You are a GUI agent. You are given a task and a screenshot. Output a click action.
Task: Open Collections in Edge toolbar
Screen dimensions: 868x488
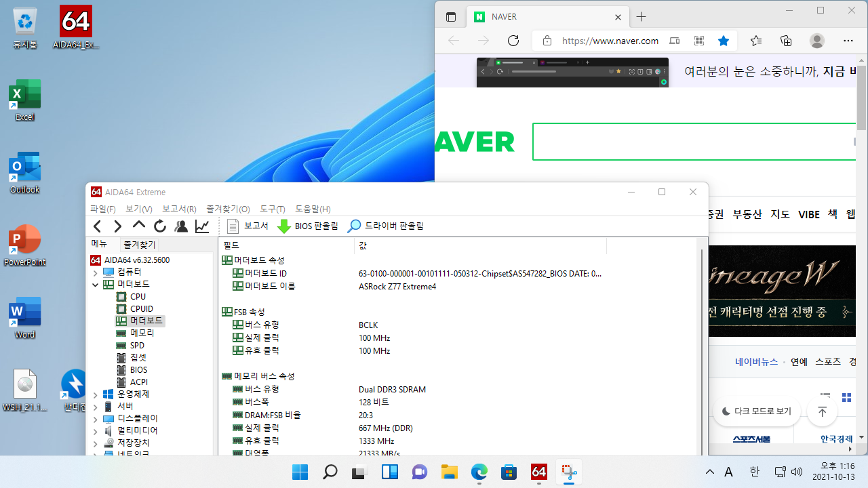tap(786, 41)
